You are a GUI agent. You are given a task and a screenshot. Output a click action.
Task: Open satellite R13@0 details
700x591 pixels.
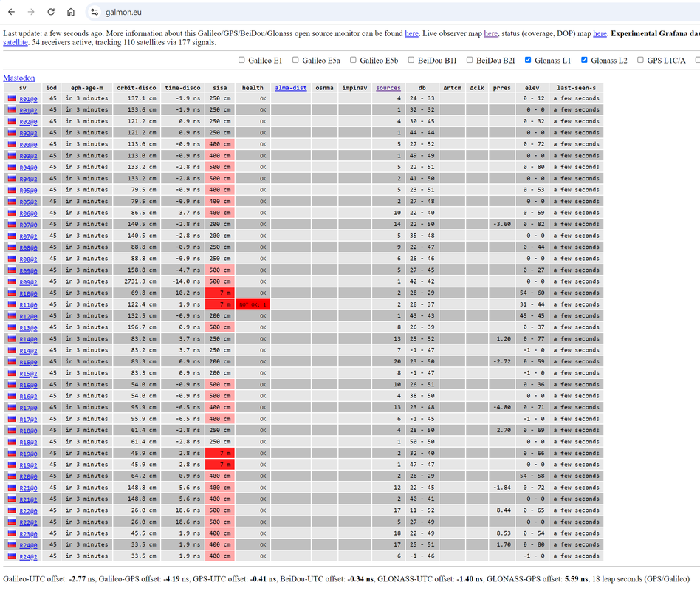tap(29, 328)
